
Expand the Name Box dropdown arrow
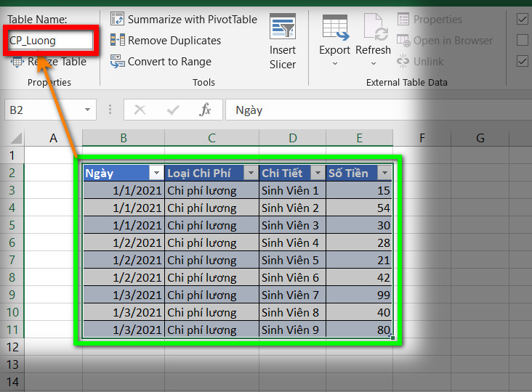click(x=87, y=110)
